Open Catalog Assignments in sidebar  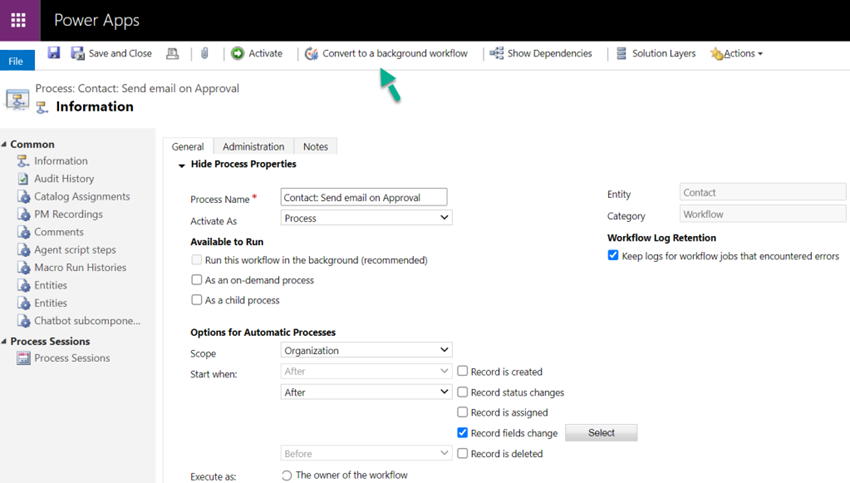click(82, 196)
